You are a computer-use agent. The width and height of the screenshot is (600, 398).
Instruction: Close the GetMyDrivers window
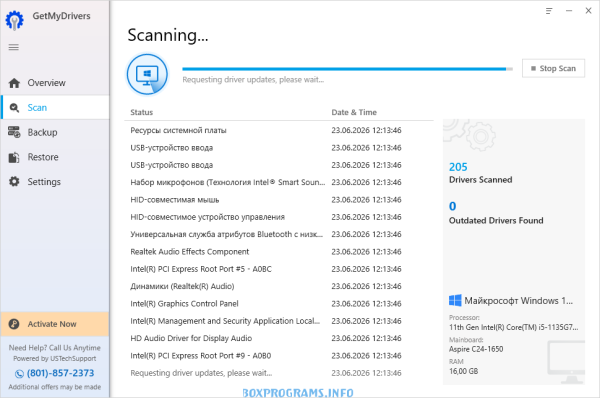coord(589,11)
